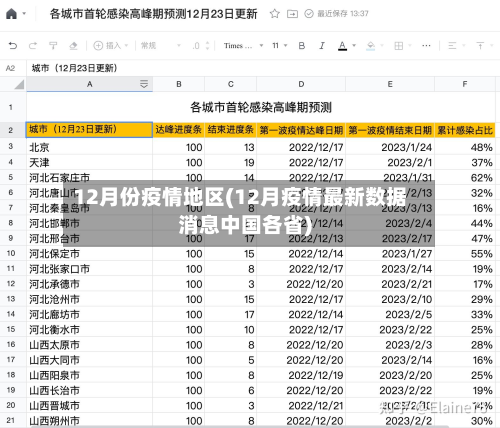Select the 第一波疫情结束日期 header cell
The height and width of the screenshot is (428, 500).
[x=390, y=130]
